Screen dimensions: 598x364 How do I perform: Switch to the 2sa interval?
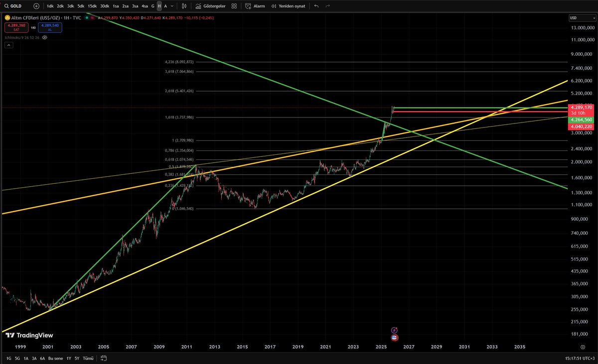coord(125,6)
